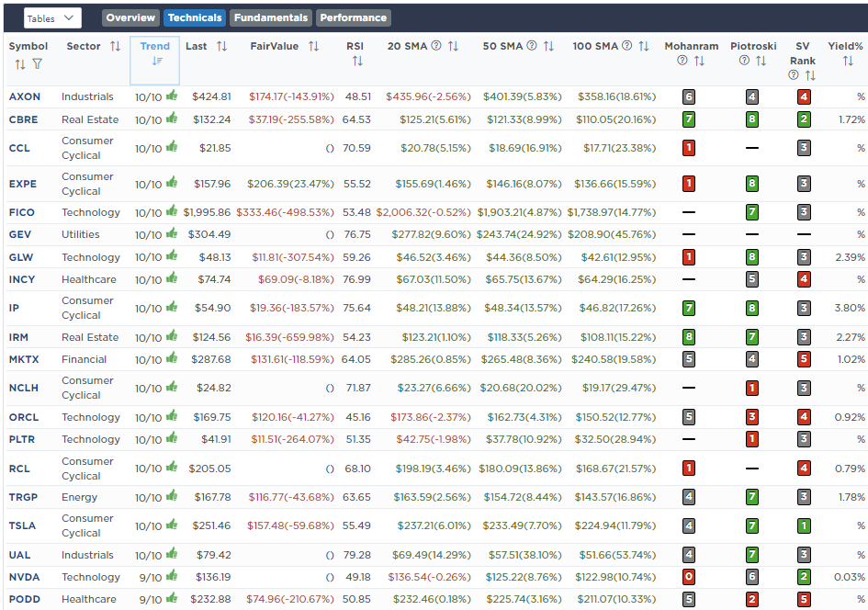This screenshot has width=868, height=610.
Task: Show SV Rank help icon
Action: pyautogui.click(x=794, y=74)
